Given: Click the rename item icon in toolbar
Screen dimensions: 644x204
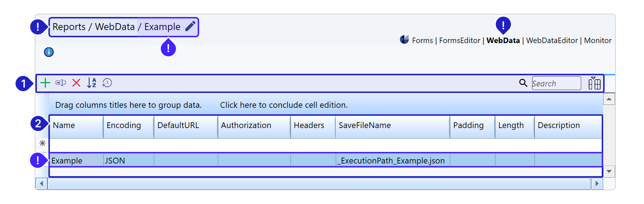Looking at the screenshot, I should click(x=61, y=83).
